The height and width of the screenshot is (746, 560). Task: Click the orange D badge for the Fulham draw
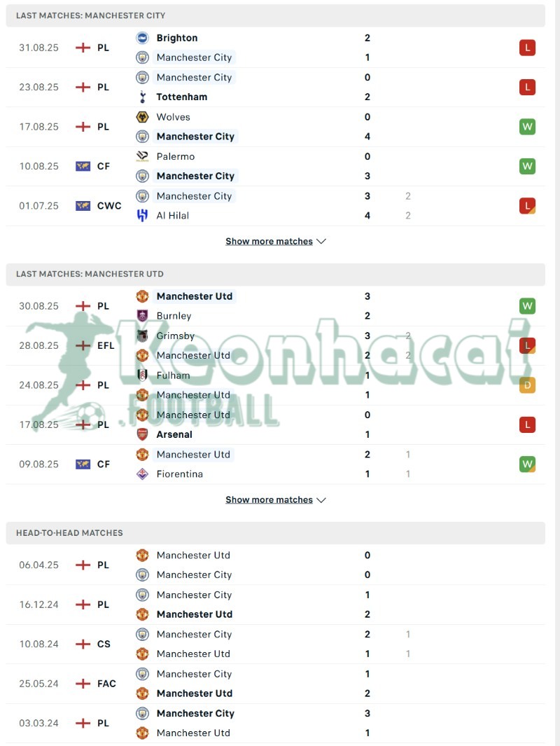coord(527,385)
